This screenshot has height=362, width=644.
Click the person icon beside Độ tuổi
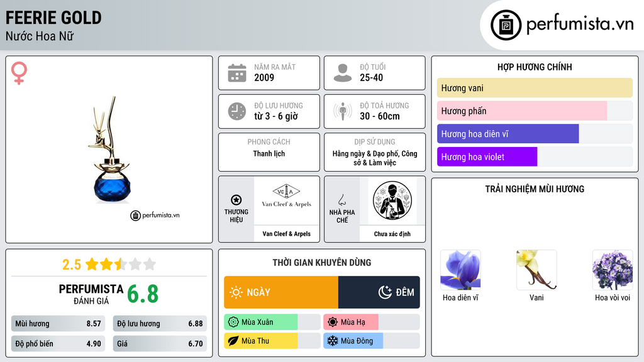point(343,73)
